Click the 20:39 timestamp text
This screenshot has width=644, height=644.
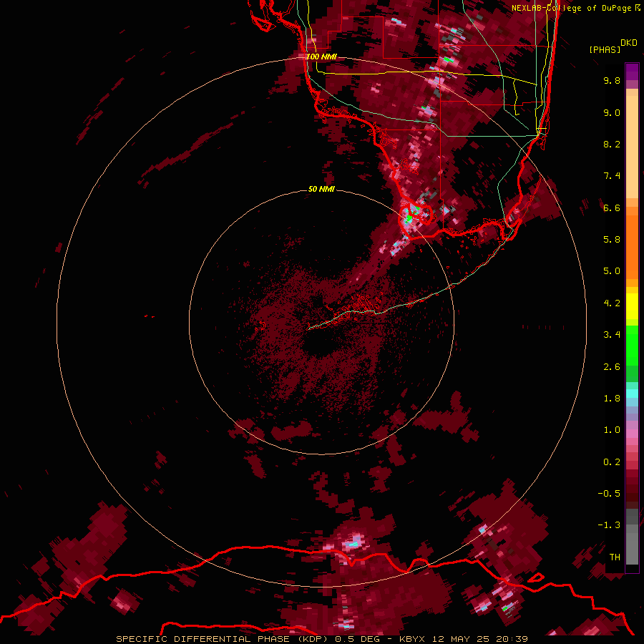pos(512,639)
